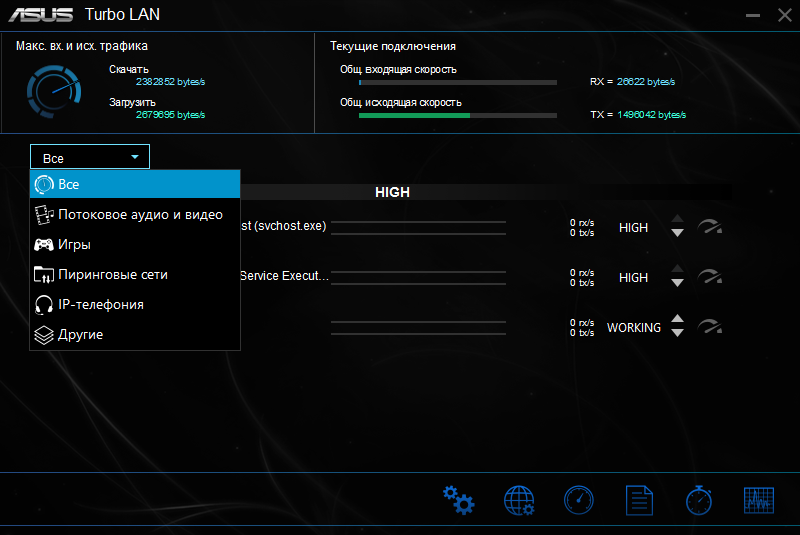Click the 'Загрузить' max upload value
This screenshot has width=800, height=535.
pyautogui.click(x=170, y=115)
